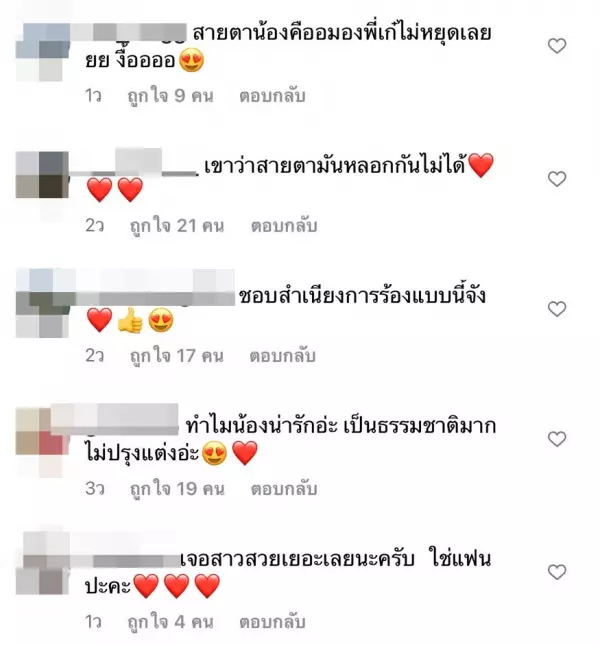Reply to the comment with 21 likes
Screen dimensions: 600x646
(x=284, y=226)
